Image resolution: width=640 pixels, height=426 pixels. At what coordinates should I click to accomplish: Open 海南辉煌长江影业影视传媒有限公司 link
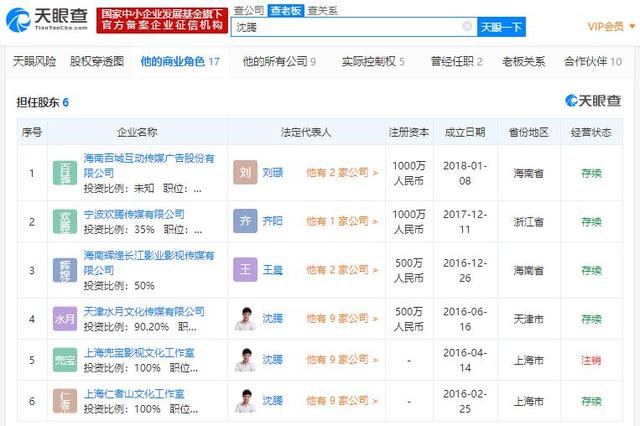point(149,263)
